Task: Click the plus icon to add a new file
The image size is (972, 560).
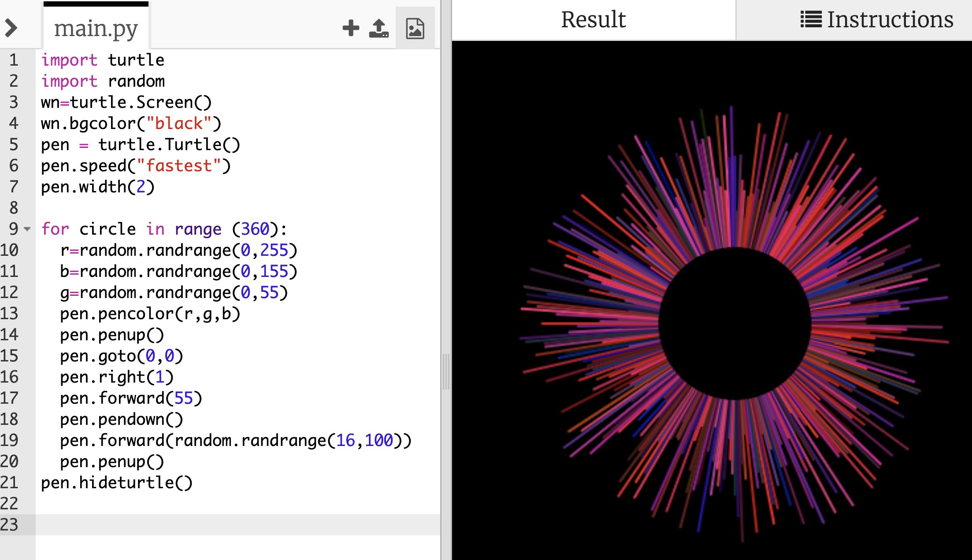Action: [351, 28]
